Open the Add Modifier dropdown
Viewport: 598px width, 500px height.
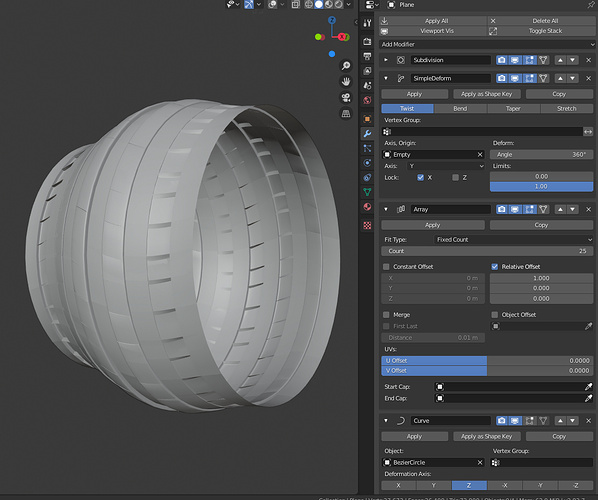(x=487, y=44)
